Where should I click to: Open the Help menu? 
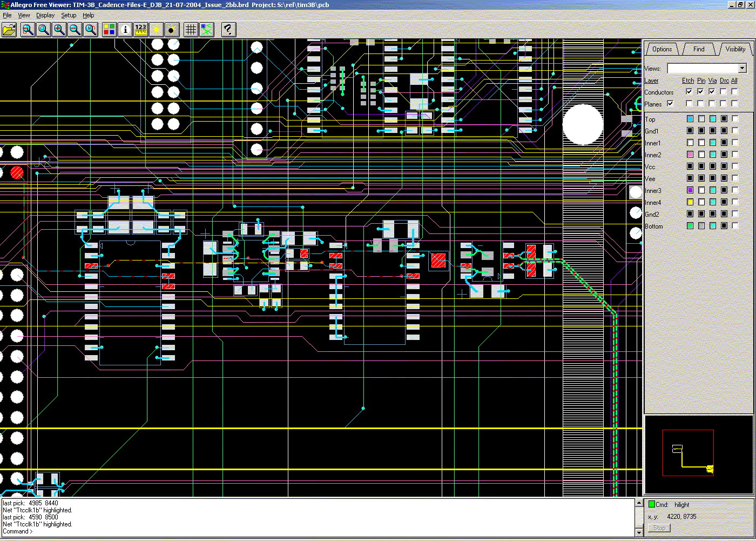[88, 15]
